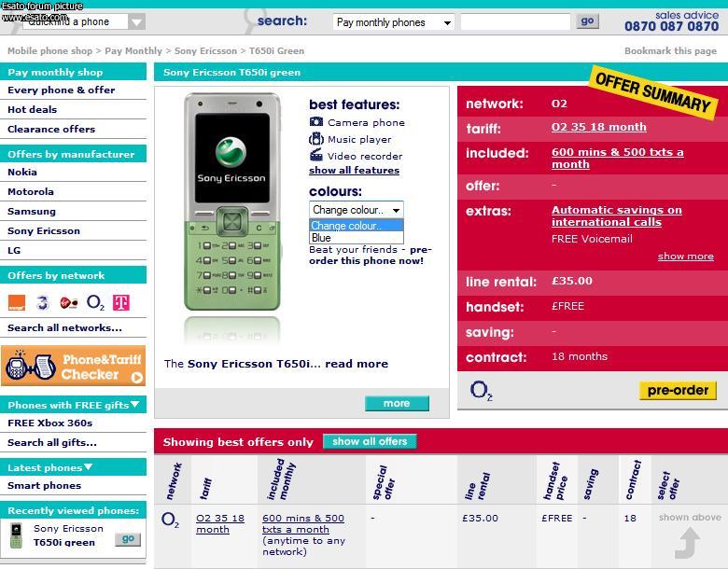This screenshot has height=569, width=728.
Task: Click the sales advice phone number
Action: (x=671, y=26)
